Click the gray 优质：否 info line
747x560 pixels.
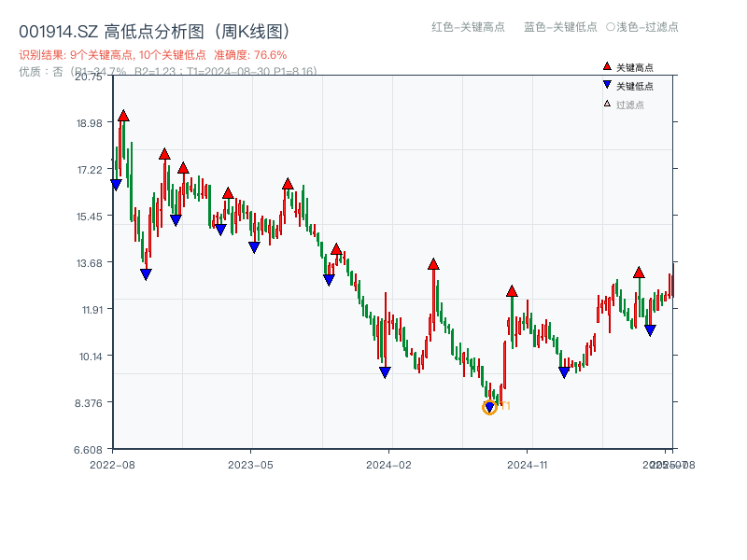click(x=168, y=72)
